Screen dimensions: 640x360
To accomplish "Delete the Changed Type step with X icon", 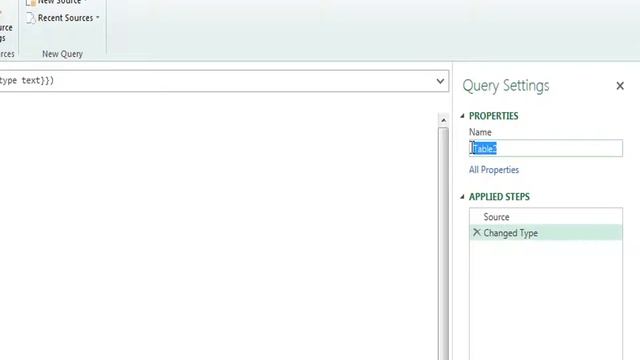I will tap(476, 232).
